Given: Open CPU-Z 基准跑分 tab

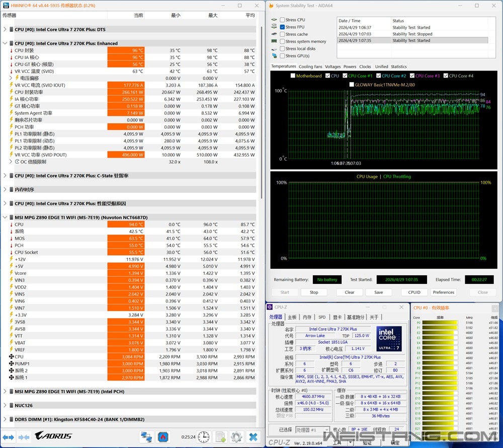Looking at the screenshot, I should (356, 317).
